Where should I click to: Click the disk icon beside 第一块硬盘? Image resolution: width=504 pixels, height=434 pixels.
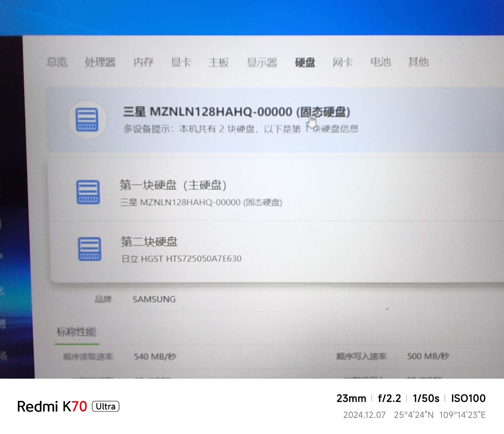point(88,192)
